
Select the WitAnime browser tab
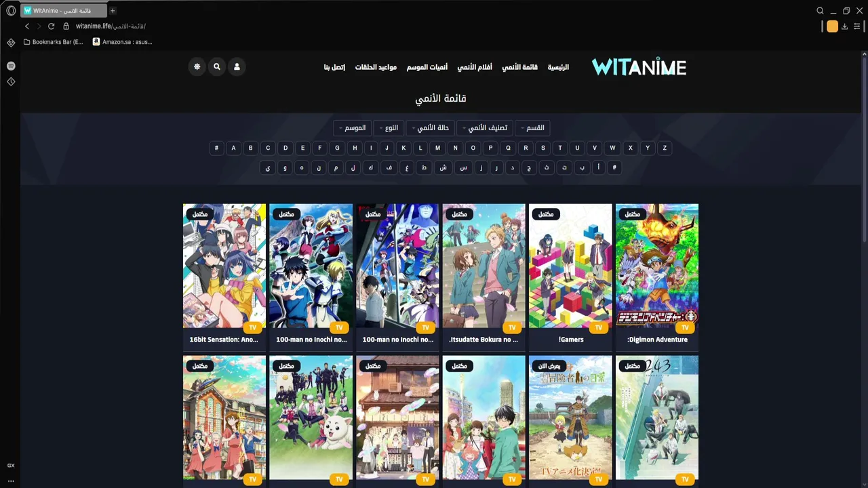pyautogui.click(x=64, y=11)
